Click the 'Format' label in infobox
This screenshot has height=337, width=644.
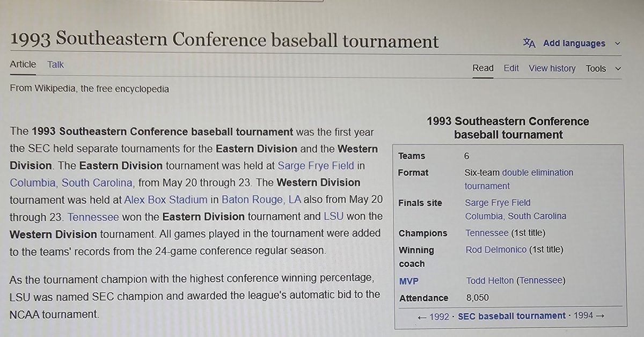[413, 173]
